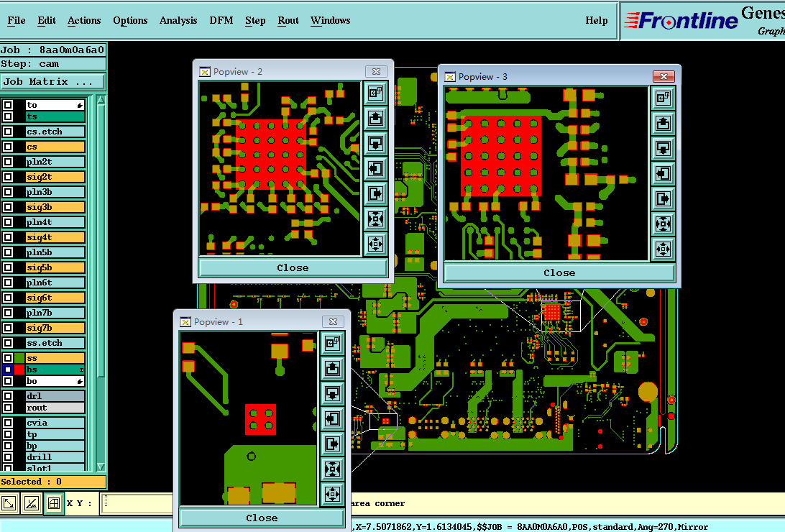Pan down in Popview - 2

coord(375,143)
